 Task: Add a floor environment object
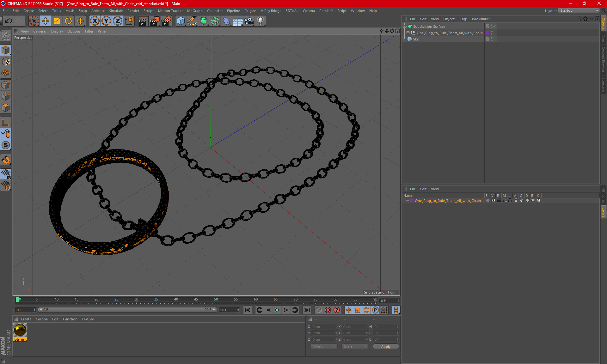pos(238,21)
